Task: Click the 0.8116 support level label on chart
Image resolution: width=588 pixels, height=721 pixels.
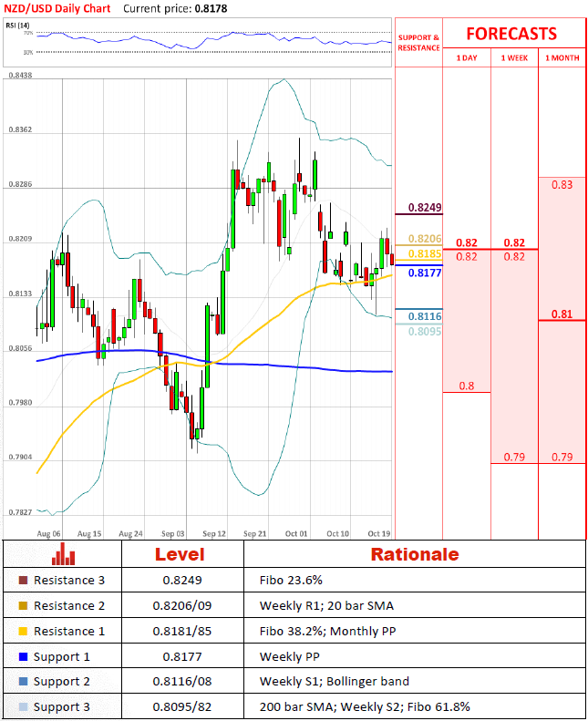Action: point(425,316)
